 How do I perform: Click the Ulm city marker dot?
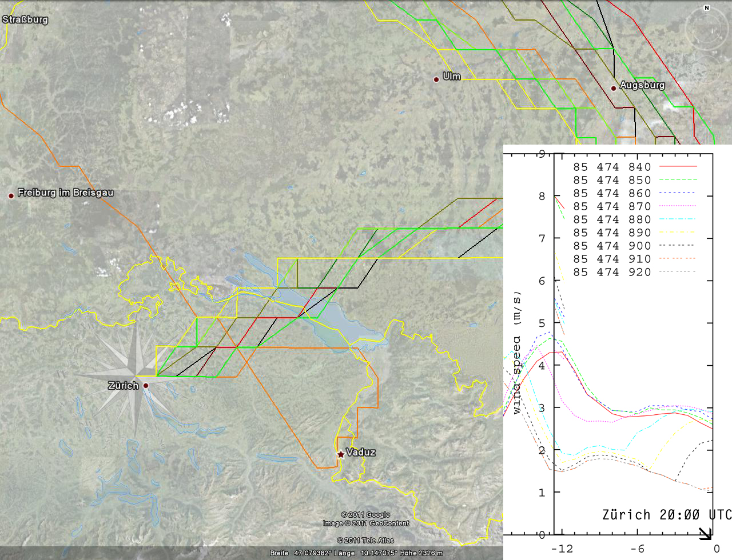(436, 79)
